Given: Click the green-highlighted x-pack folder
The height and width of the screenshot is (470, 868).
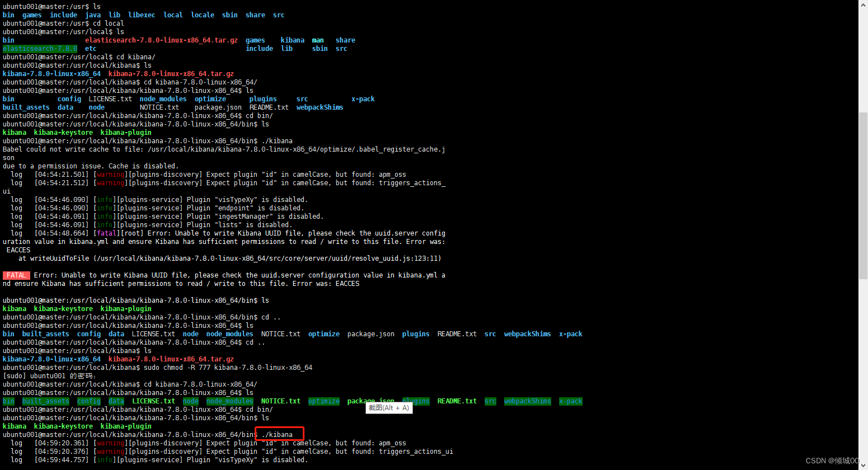Looking at the screenshot, I should pos(571,401).
